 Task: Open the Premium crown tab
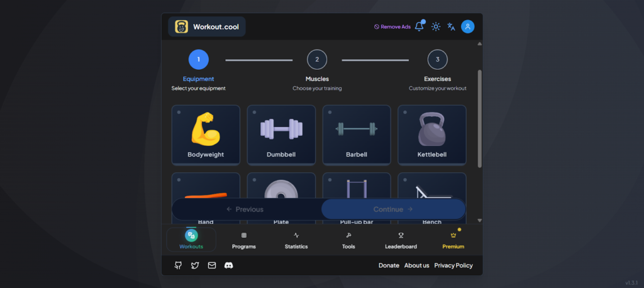point(453,240)
